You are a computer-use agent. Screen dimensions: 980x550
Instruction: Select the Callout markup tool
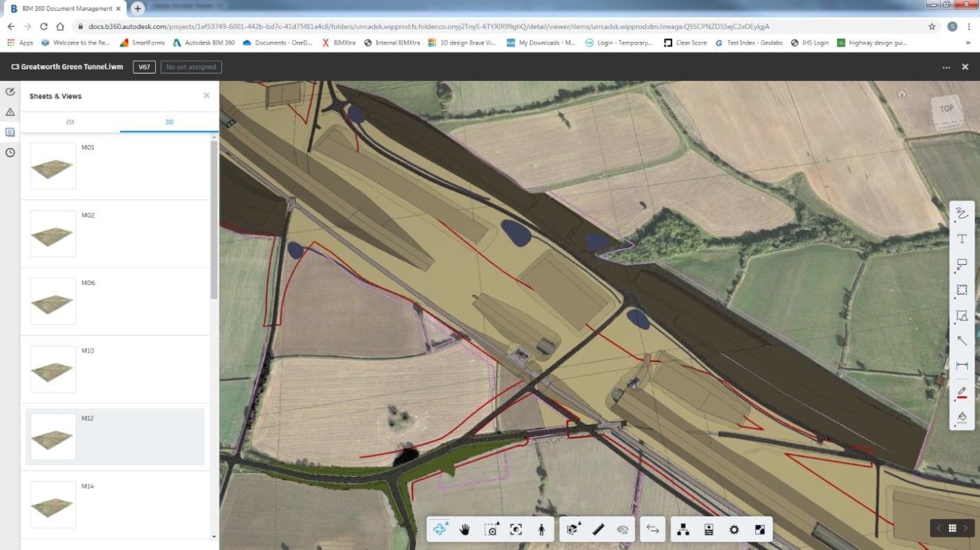961,264
